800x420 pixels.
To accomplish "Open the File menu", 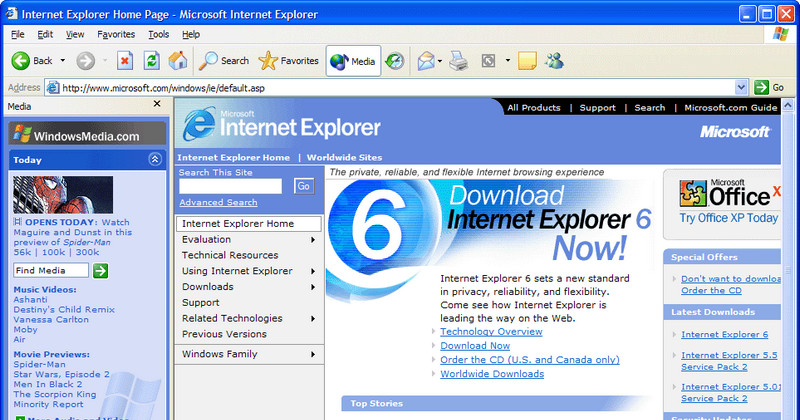I will (18, 34).
